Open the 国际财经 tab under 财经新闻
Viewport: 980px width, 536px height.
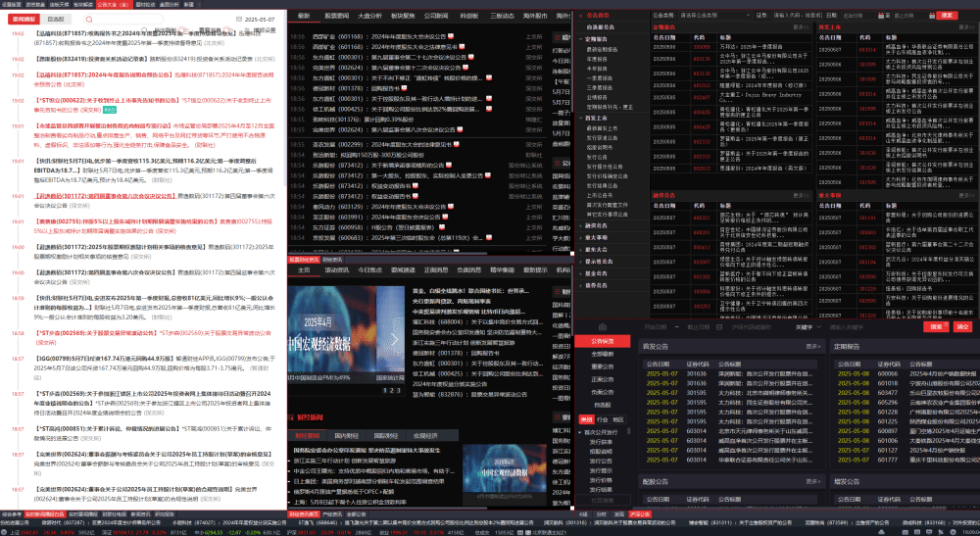tap(385, 435)
